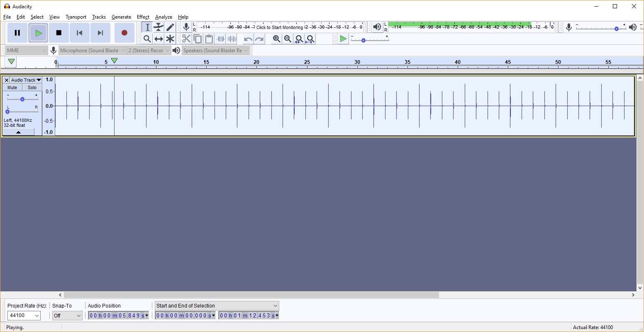The width and height of the screenshot is (644, 332).
Task: Adjust the play-at-speed slider
Action: [x=370, y=40]
